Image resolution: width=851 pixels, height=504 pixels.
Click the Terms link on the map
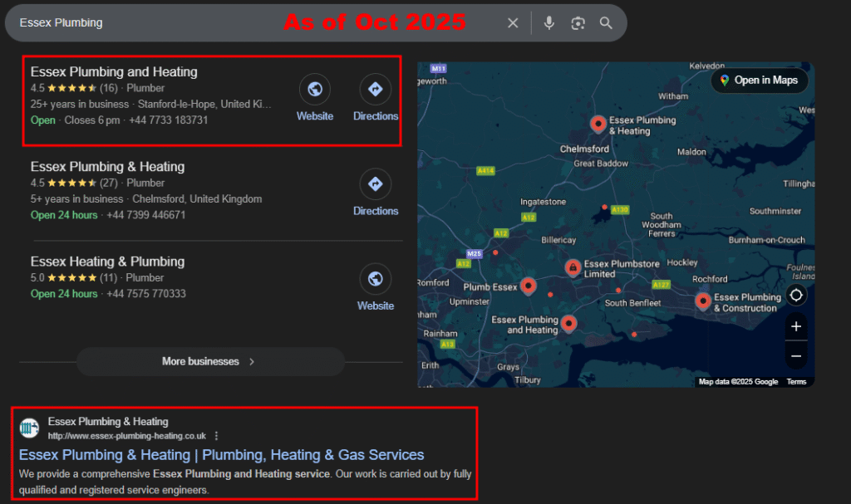[796, 382]
